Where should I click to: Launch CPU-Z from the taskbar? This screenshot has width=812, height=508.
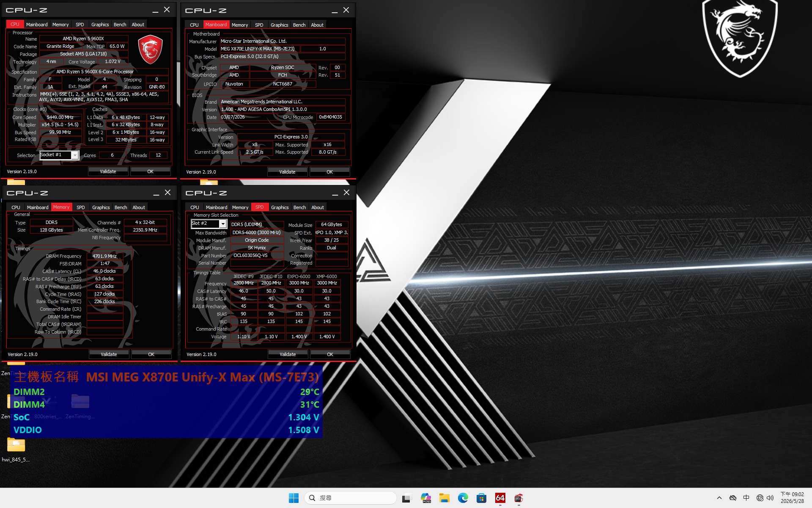pos(519,498)
